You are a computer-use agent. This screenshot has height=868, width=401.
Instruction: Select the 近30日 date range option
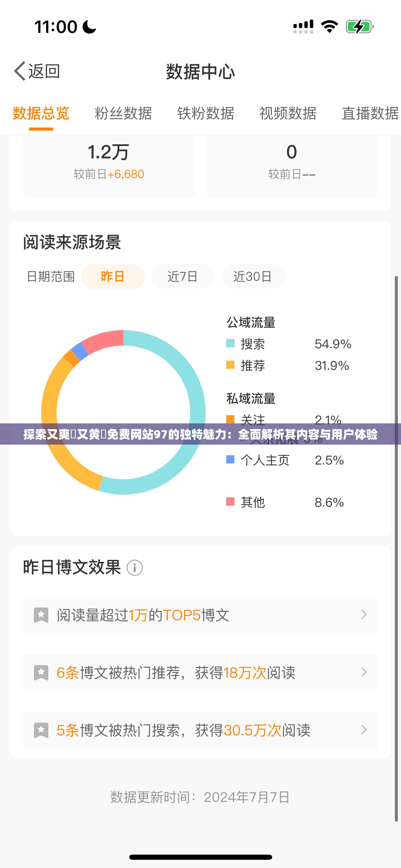tap(253, 277)
